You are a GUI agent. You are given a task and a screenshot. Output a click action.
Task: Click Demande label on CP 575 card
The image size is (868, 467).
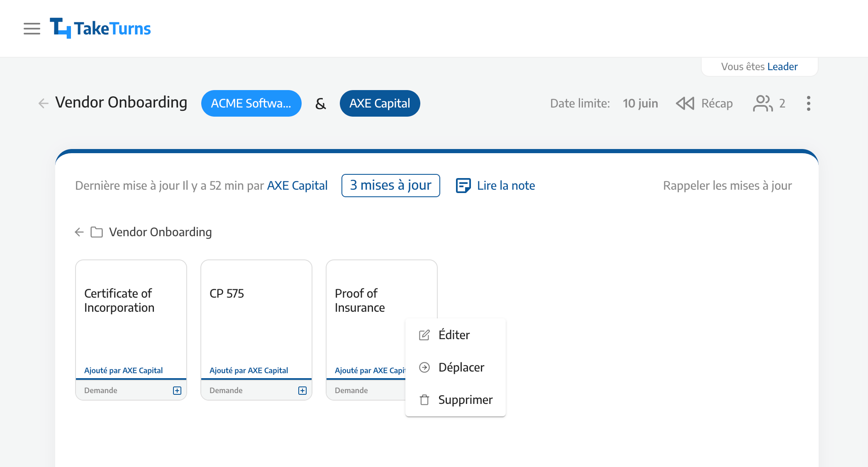point(226,391)
